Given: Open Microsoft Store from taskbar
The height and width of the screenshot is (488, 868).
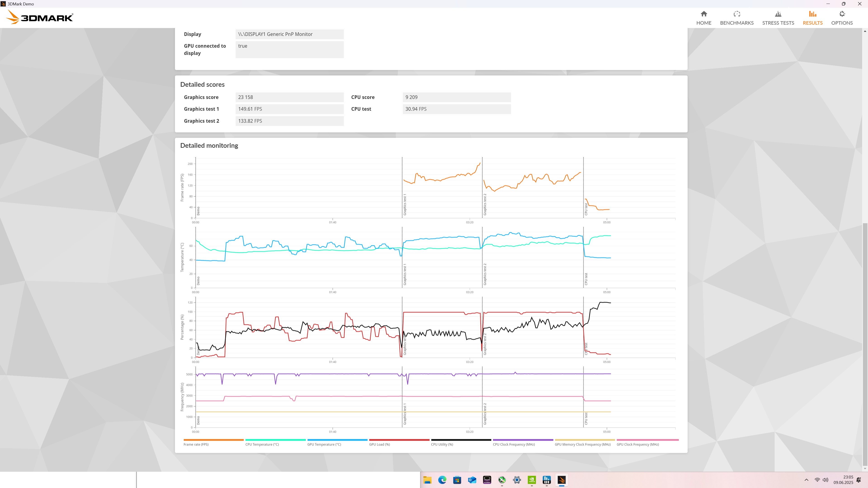Looking at the screenshot, I should tap(457, 480).
